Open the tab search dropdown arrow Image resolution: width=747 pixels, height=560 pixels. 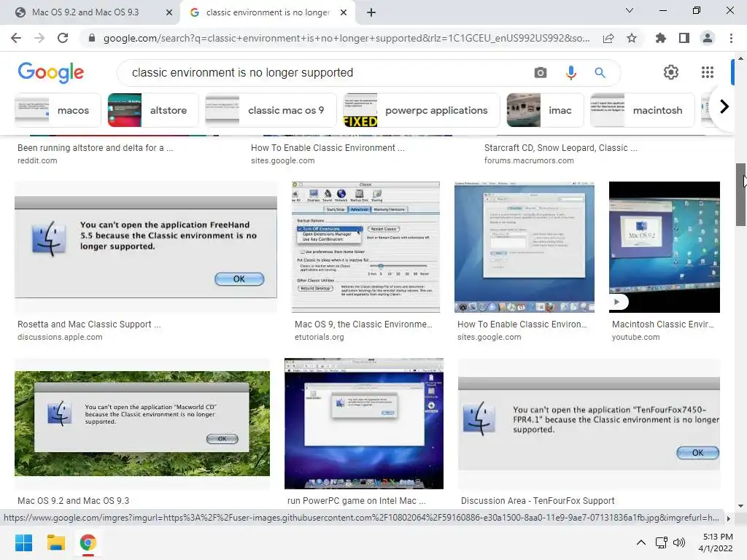click(630, 10)
